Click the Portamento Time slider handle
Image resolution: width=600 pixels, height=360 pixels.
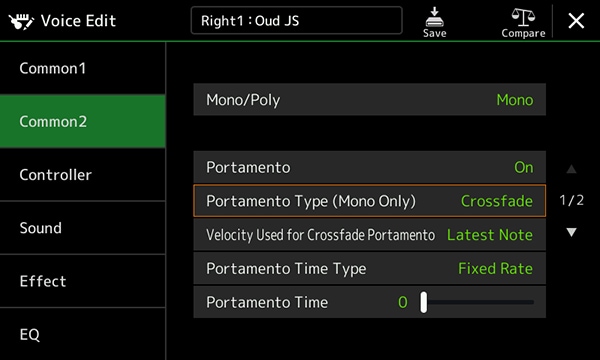pyautogui.click(x=424, y=302)
